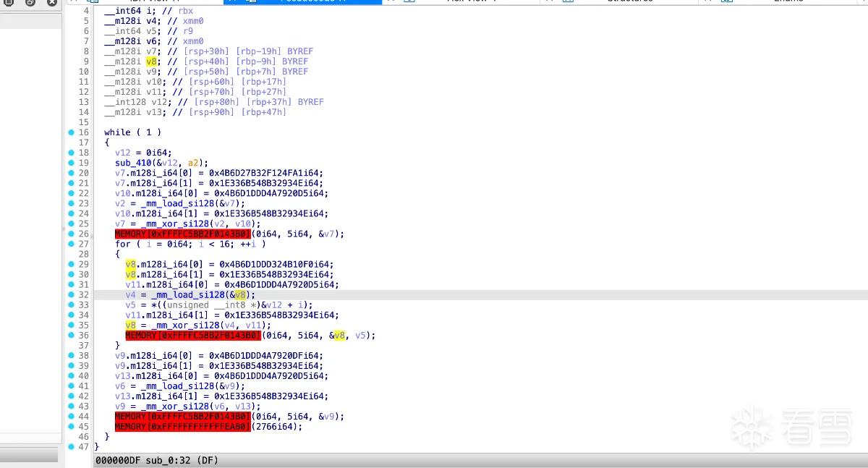Switch to the active Pseudocode tab
Viewport: 868px width, 468px height.
(302, 1)
